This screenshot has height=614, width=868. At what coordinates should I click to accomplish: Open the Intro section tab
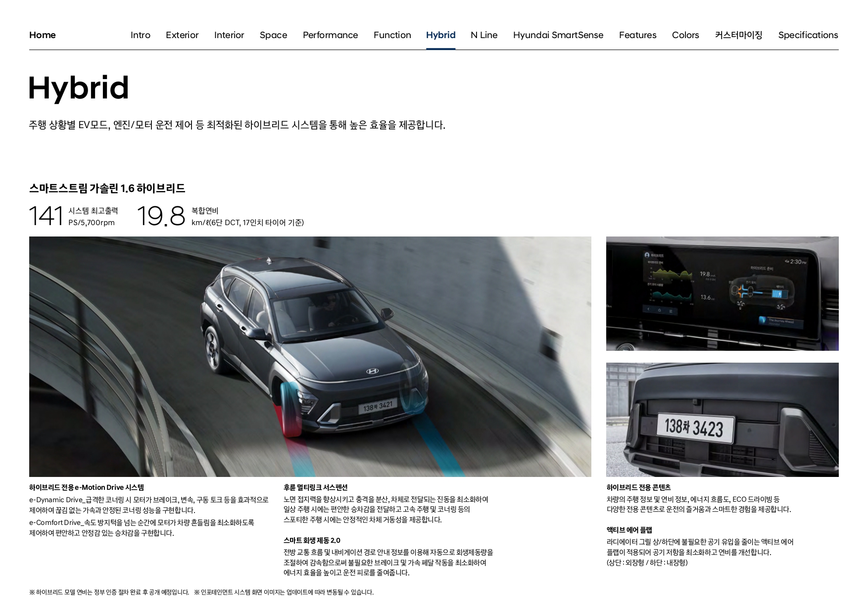[141, 35]
